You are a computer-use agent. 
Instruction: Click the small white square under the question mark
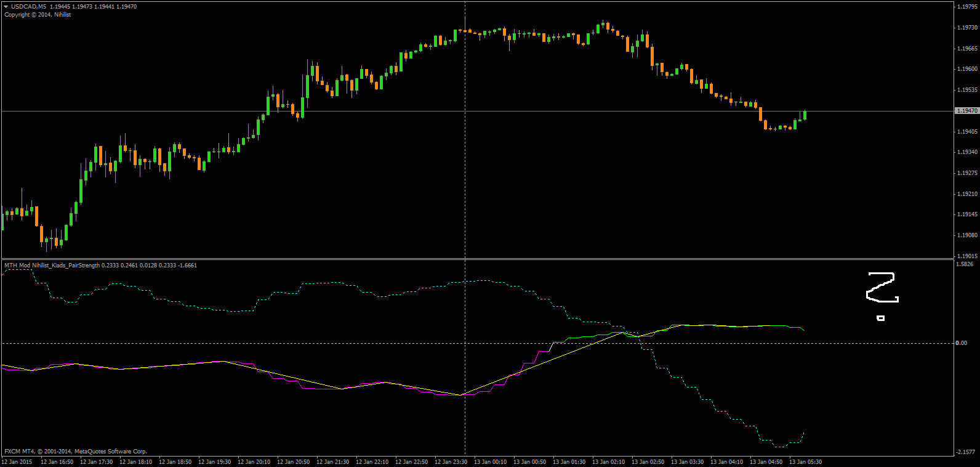881,318
